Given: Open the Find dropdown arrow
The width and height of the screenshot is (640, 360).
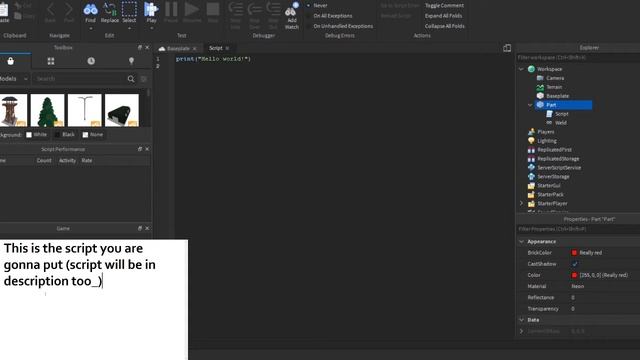Looking at the screenshot, I should pos(91,29).
